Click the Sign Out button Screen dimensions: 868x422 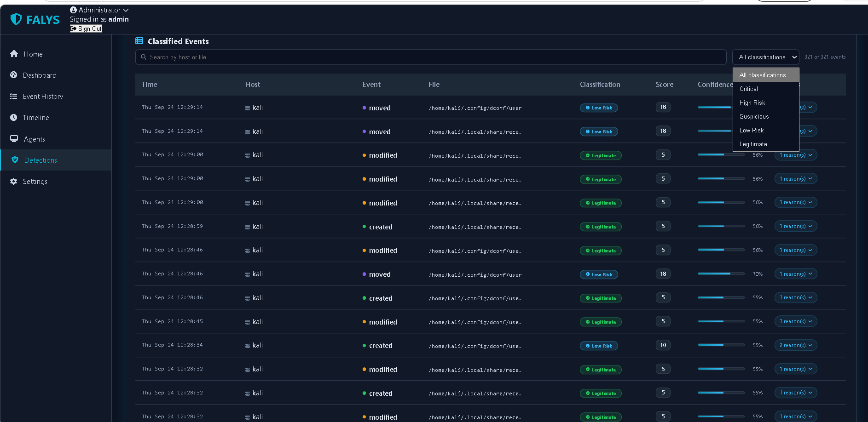click(86, 29)
